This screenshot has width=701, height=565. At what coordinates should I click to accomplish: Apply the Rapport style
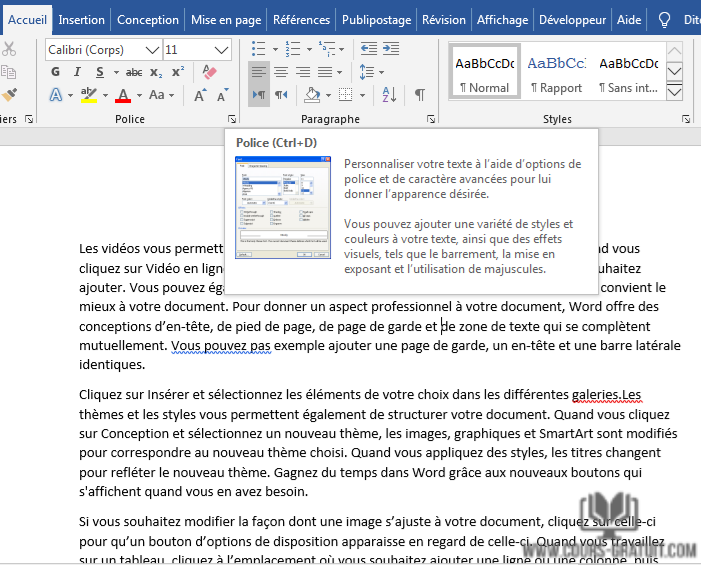(556, 72)
